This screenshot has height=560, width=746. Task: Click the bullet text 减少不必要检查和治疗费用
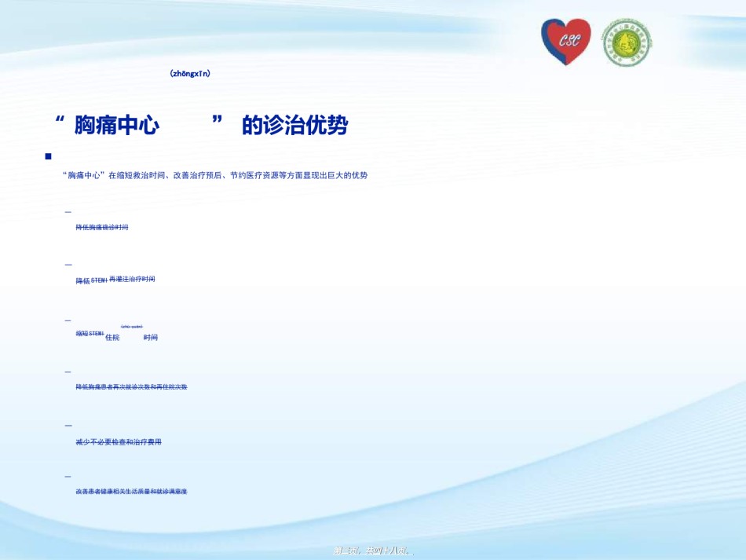[x=119, y=442]
